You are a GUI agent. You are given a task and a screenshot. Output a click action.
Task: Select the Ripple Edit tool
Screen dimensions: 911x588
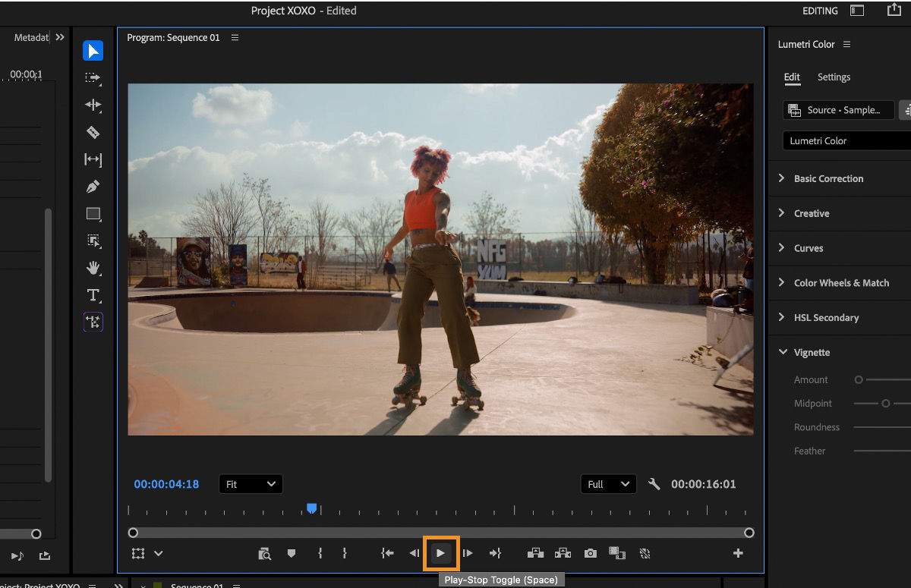pyautogui.click(x=93, y=105)
